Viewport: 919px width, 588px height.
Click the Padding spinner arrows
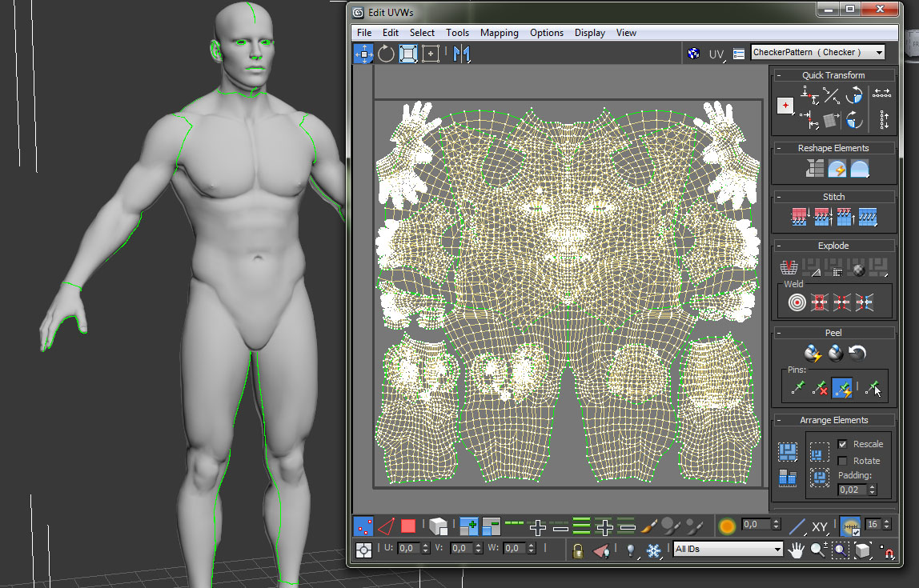click(x=872, y=490)
